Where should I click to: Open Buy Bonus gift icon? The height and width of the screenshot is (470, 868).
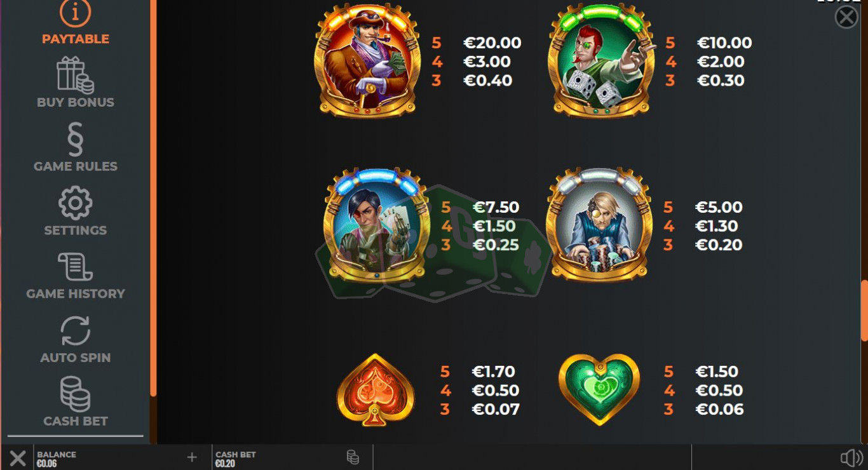(76, 74)
